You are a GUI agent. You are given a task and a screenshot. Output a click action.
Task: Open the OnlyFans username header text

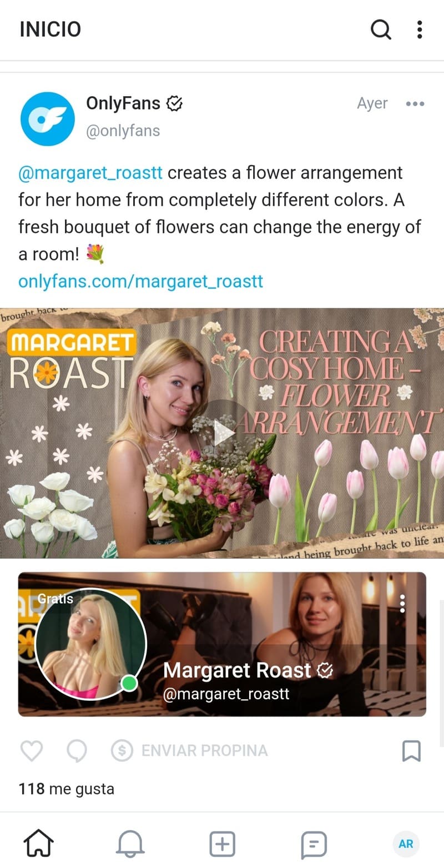123,103
